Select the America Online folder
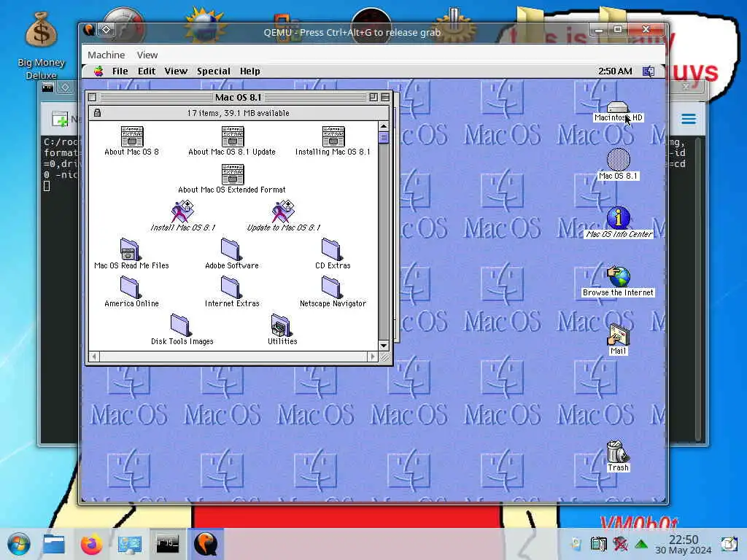Screen dimensions: 747x560 130,287
